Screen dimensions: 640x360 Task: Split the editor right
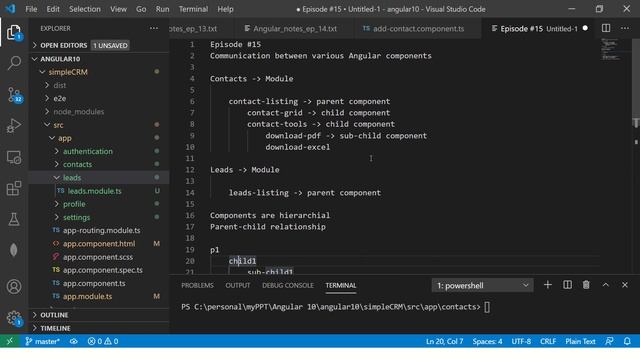coord(606,28)
